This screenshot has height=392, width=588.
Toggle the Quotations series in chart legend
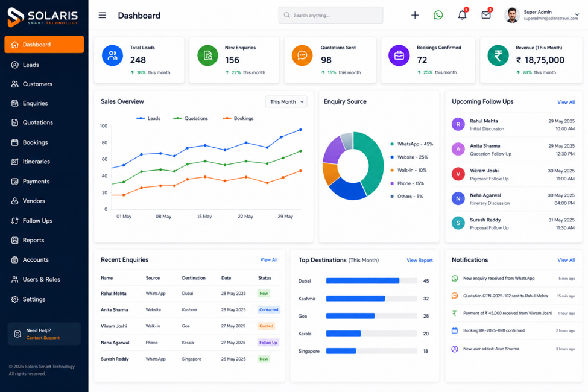(x=191, y=118)
